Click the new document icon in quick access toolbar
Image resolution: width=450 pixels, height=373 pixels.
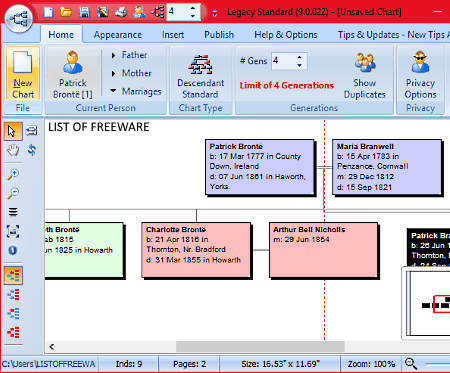(49, 12)
